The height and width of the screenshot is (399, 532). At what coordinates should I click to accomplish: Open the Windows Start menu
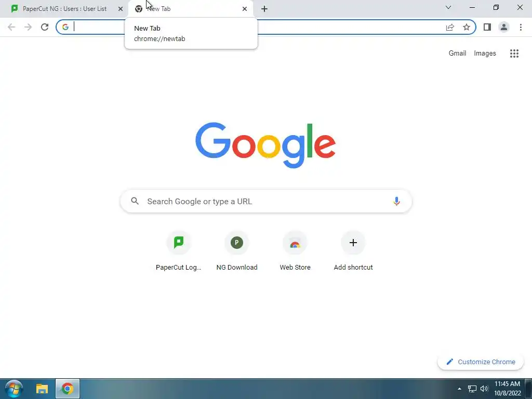pyautogui.click(x=14, y=389)
